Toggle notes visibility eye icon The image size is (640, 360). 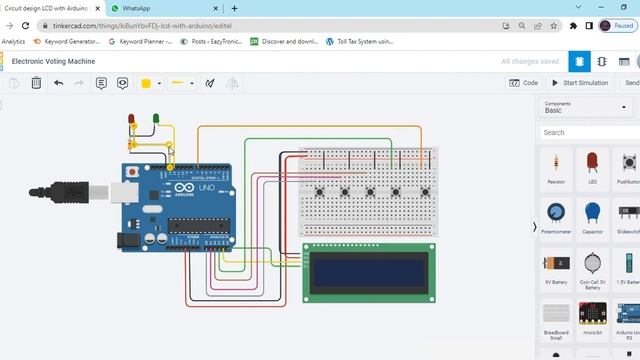pyautogui.click(x=122, y=83)
